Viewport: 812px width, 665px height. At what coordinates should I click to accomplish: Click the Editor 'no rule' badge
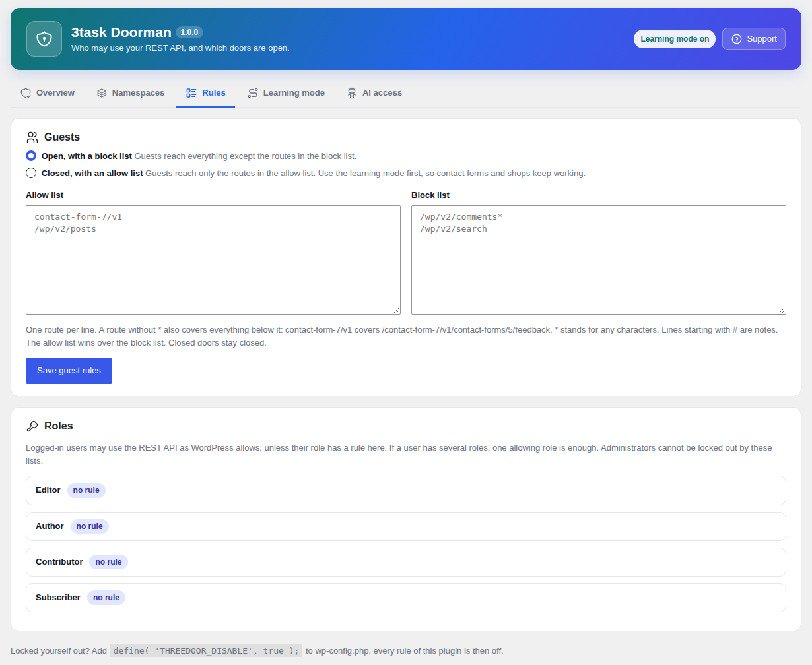(86, 490)
